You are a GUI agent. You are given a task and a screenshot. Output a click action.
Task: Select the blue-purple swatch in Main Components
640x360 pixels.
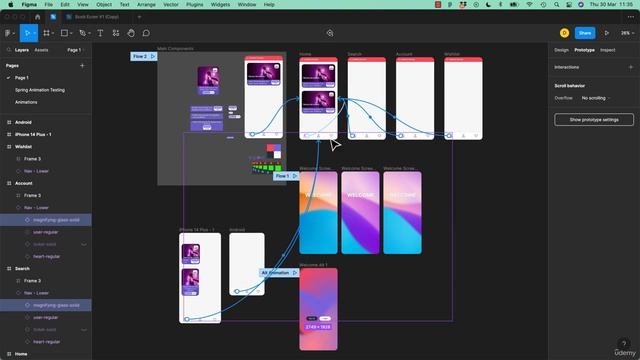pos(278,147)
